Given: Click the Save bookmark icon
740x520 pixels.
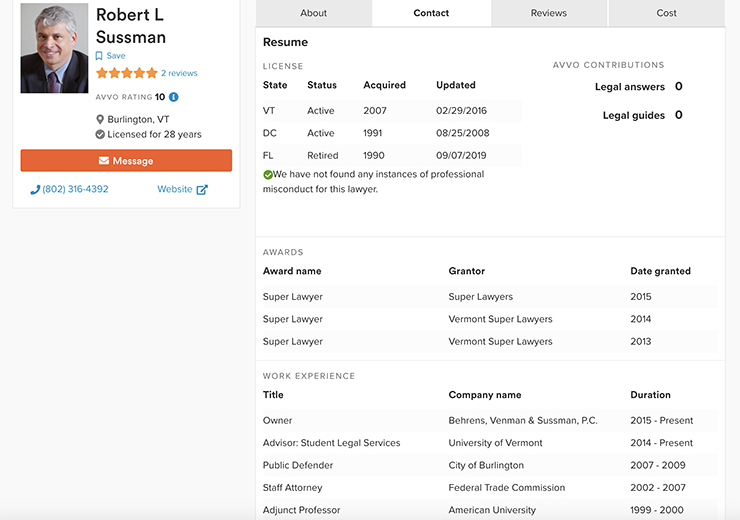Looking at the screenshot, I should 99,56.
